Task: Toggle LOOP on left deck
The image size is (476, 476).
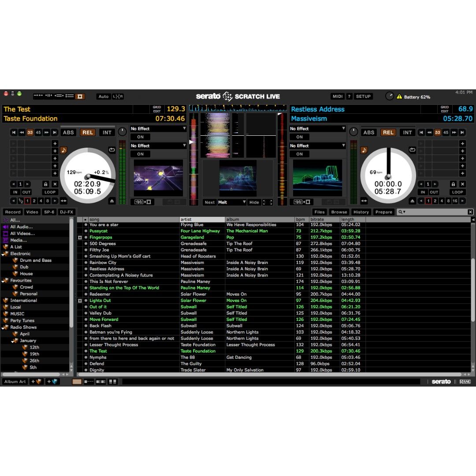Action: [x=50, y=192]
